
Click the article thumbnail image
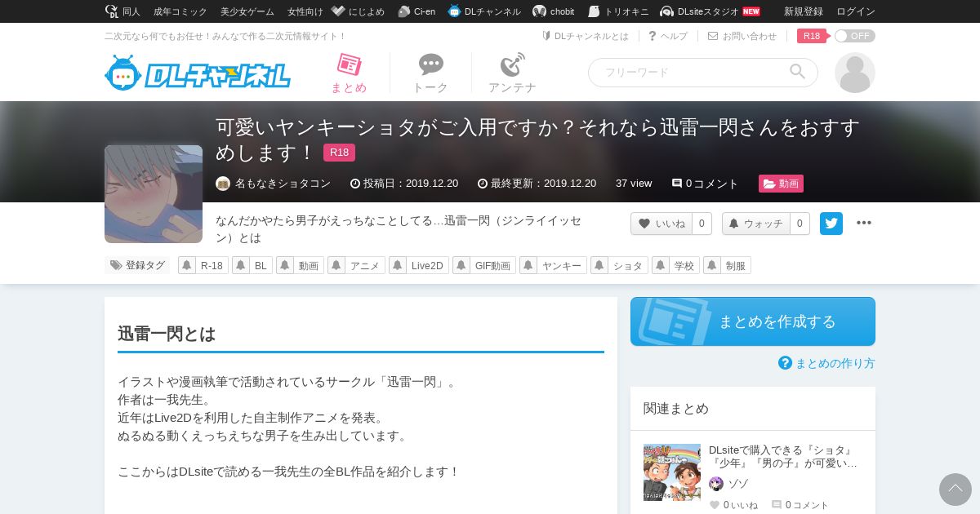(154, 194)
